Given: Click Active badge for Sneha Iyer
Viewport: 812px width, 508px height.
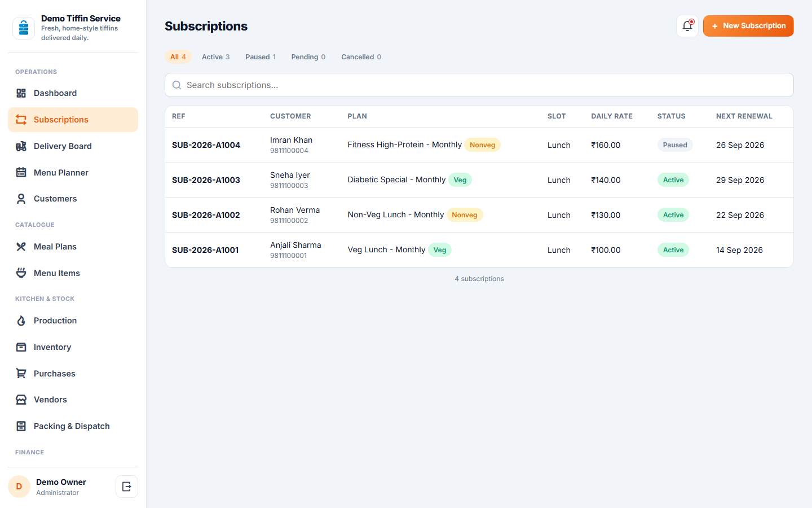Looking at the screenshot, I should [673, 180].
